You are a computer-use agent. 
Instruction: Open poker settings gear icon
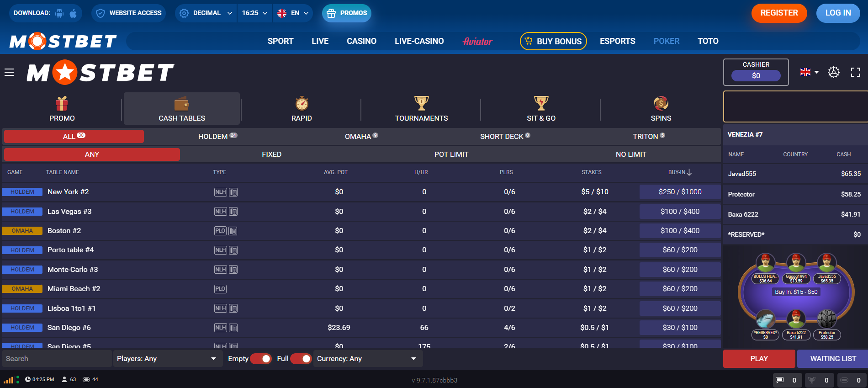click(x=834, y=72)
